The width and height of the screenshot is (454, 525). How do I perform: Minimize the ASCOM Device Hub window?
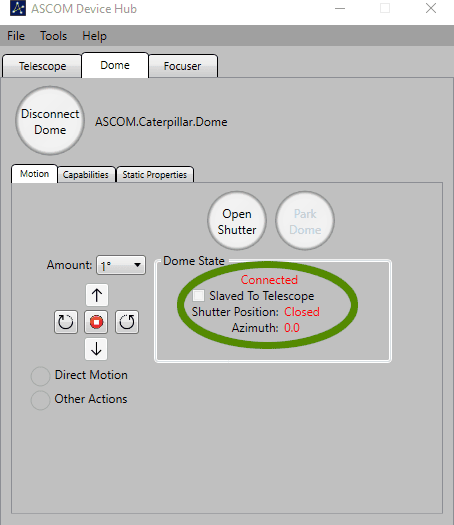pyautogui.click(x=340, y=8)
